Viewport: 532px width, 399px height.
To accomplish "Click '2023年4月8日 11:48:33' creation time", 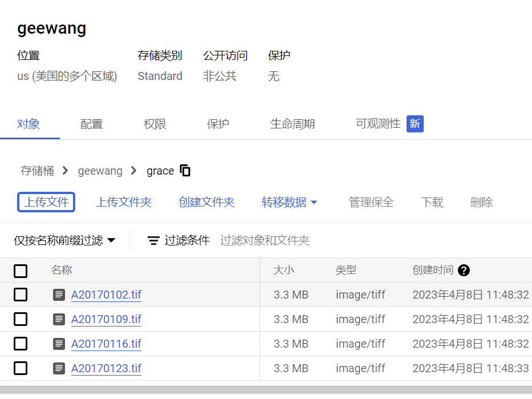I will 470,368.
